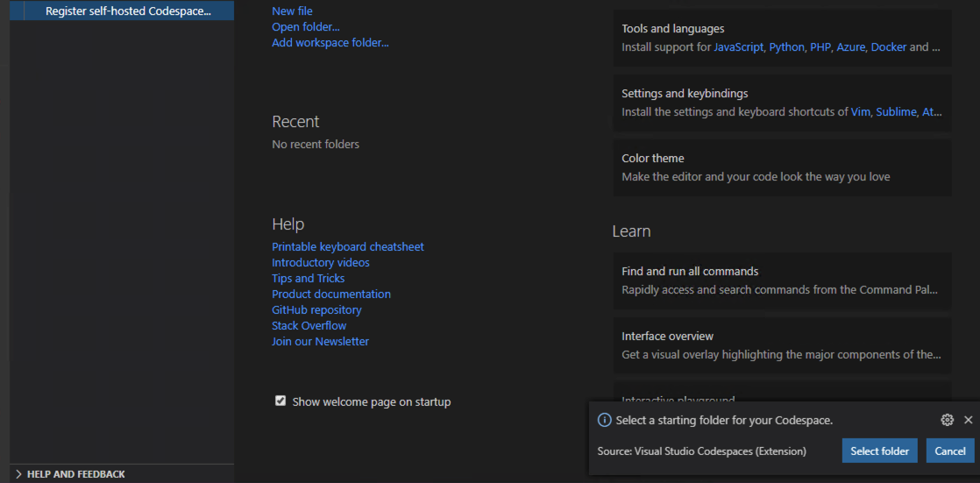Install PHP language support
Viewport: 980px width, 483px height.
[x=820, y=47]
